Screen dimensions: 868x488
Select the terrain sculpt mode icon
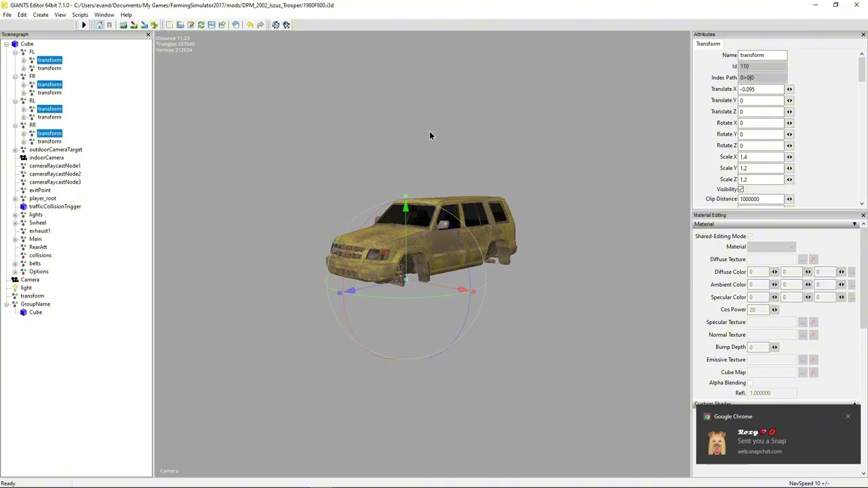pos(123,25)
